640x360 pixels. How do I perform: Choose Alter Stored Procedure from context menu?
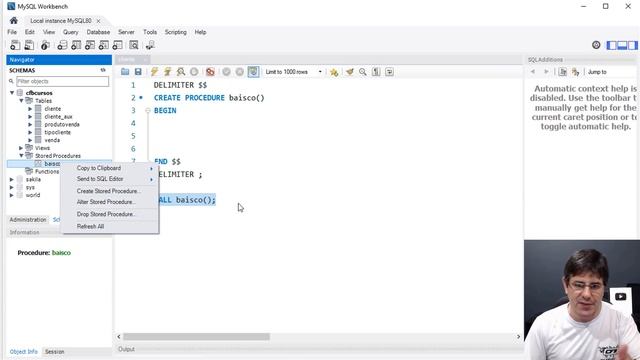pyautogui.click(x=110, y=202)
